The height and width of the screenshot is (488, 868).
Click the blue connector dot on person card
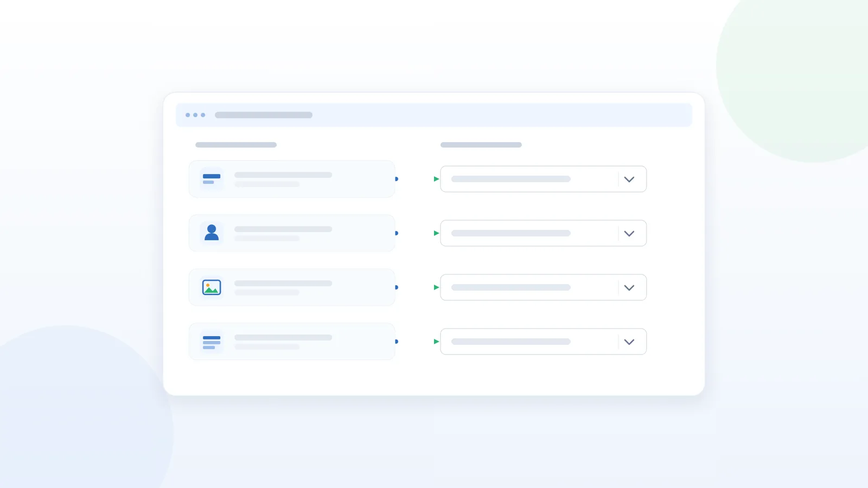point(397,233)
